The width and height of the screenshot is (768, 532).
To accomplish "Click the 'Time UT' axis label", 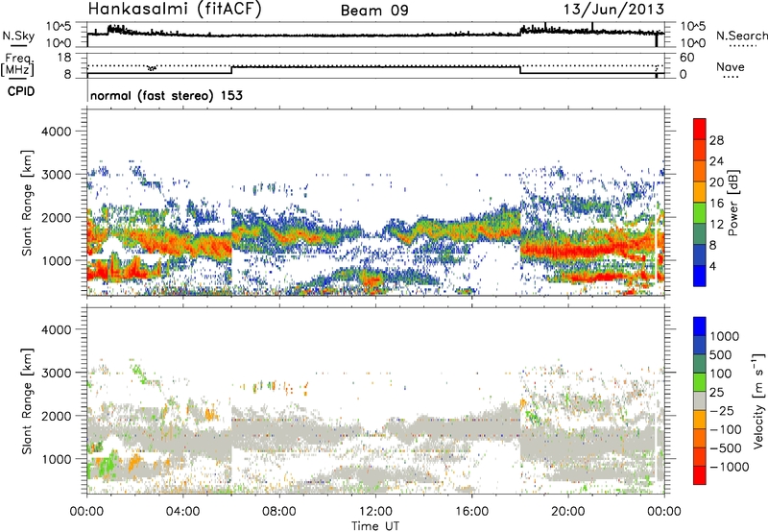I will (x=375, y=526).
